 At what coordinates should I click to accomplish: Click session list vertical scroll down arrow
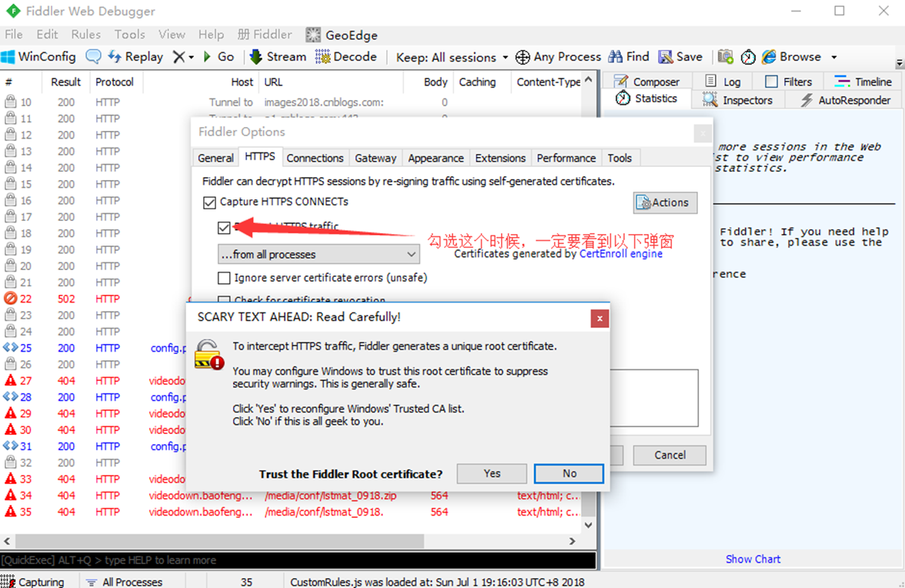588,525
